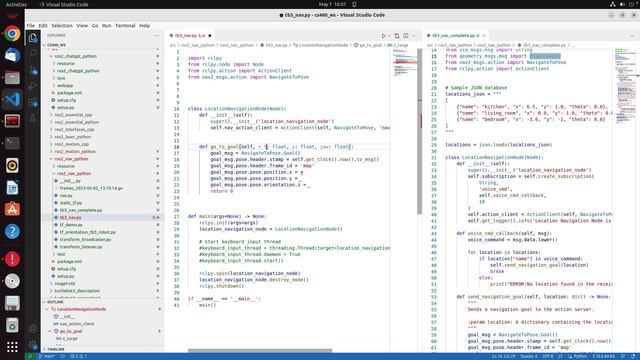This screenshot has width=640, height=360.
Task: Select nav_action_client in Outline
Action: (102, 324)
